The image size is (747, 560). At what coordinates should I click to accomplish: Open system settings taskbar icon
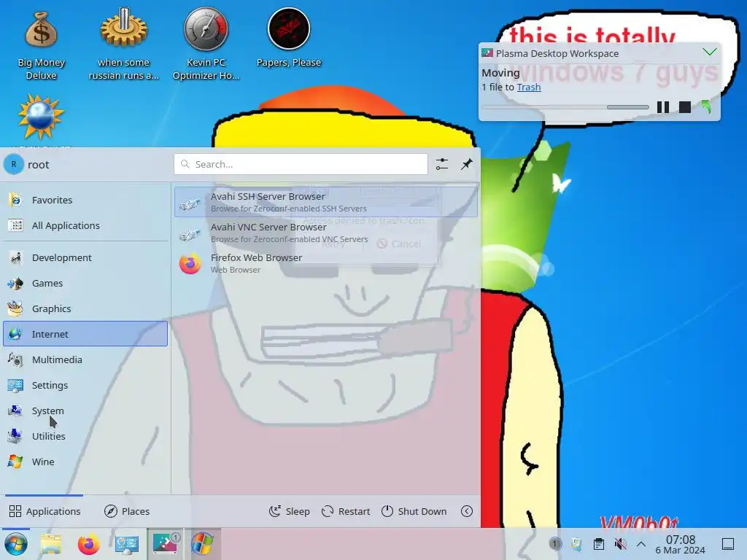pyautogui.click(x=126, y=544)
